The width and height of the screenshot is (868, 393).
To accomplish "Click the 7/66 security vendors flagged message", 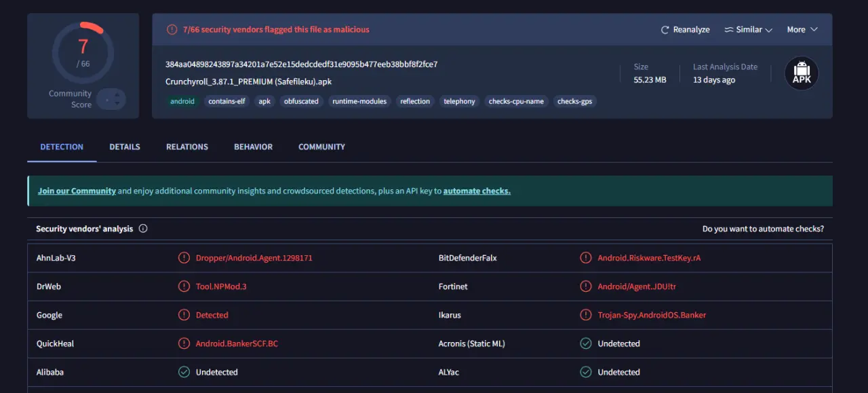I will click(x=276, y=30).
